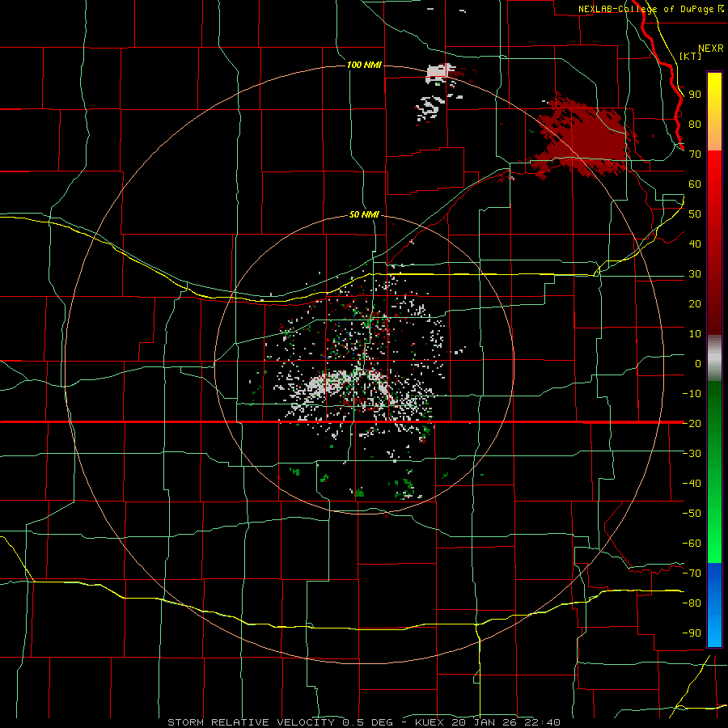Click the -60 value on velocity scale
728x728 pixels.
(692, 544)
